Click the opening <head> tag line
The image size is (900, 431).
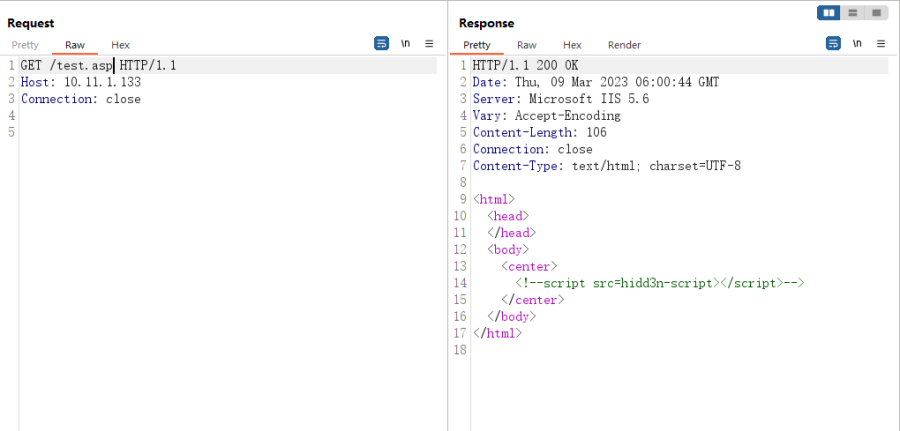[508, 216]
